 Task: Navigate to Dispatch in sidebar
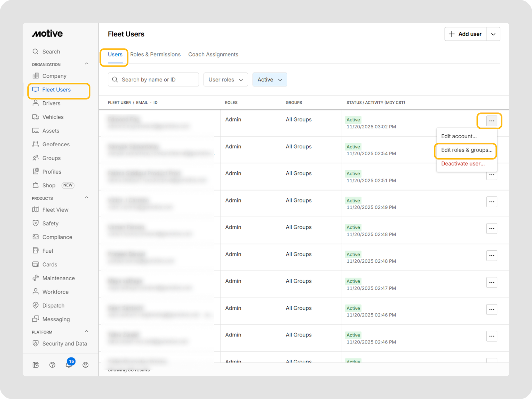coord(53,306)
